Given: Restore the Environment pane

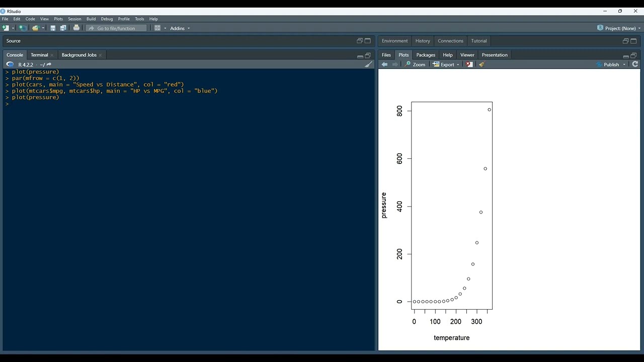Looking at the screenshot, I should [x=626, y=41].
